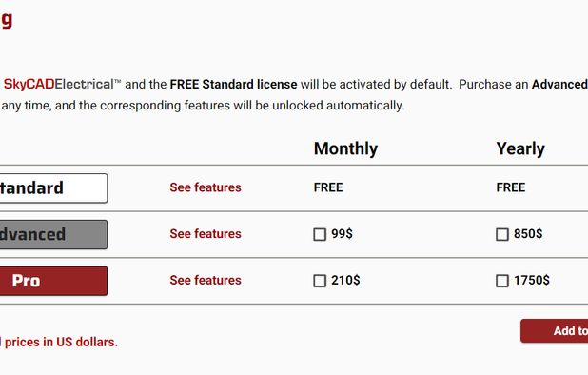
Task: Click bold Advanced word in description paragraph
Action: point(559,84)
